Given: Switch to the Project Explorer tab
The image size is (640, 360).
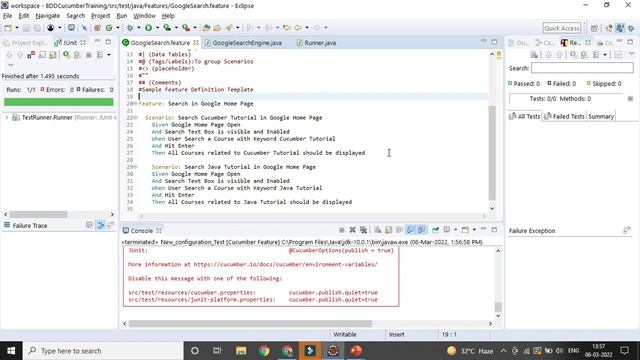Looking at the screenshot, I should pos(26,42).
